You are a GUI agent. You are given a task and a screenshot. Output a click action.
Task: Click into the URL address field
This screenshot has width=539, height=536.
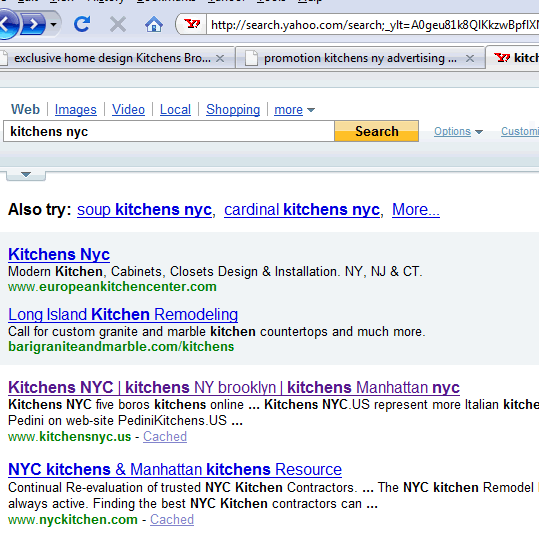coord(373,25)
